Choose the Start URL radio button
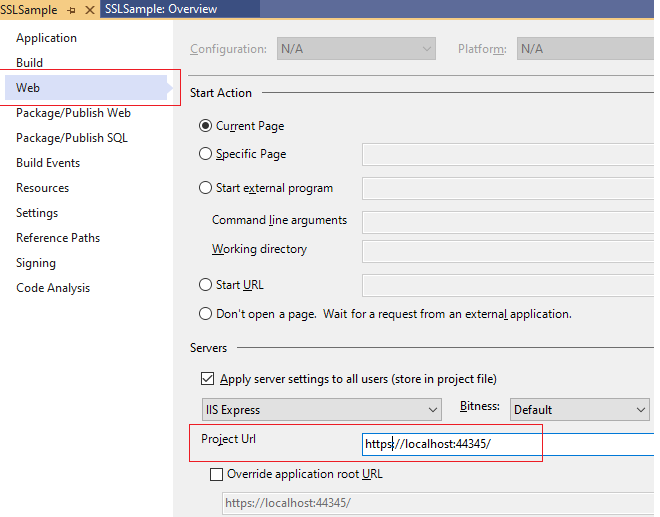660x517 pixels. [205, 285]
